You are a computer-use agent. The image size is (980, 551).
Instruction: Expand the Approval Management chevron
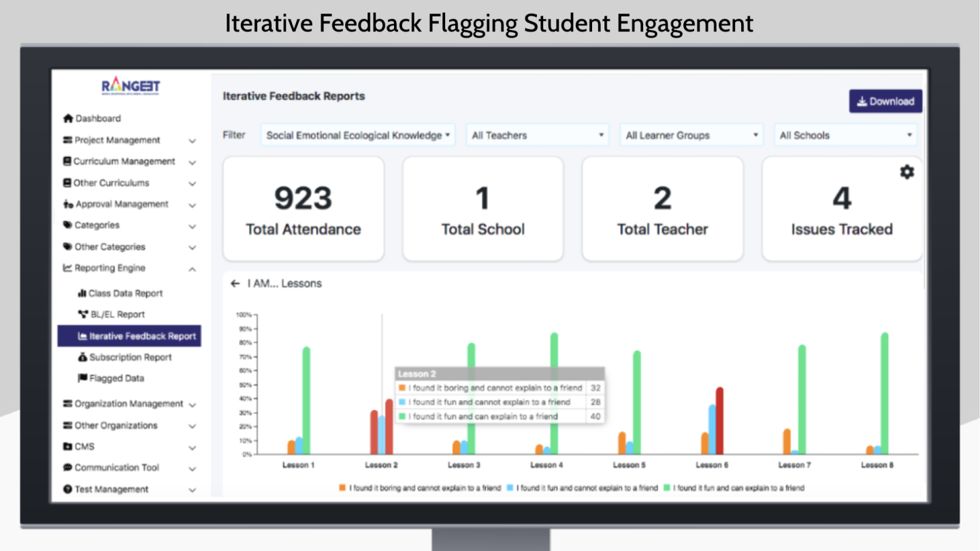[x=192, y=205]
